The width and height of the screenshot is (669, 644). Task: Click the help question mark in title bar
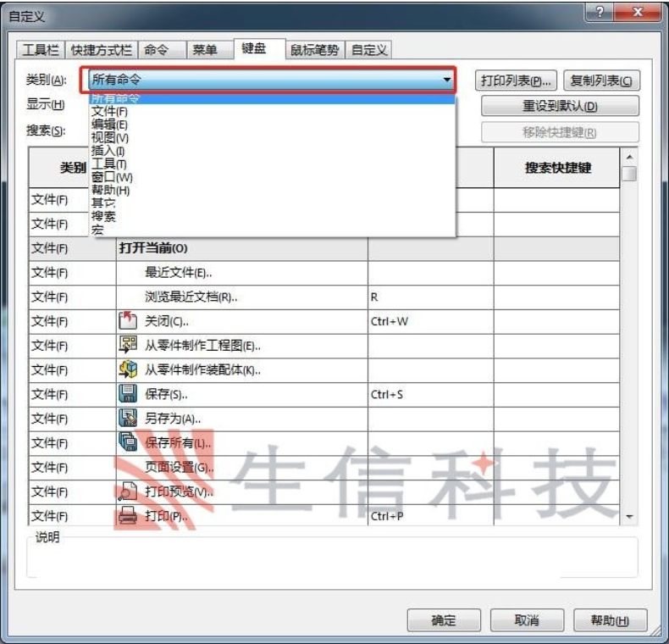coord(600,12)
